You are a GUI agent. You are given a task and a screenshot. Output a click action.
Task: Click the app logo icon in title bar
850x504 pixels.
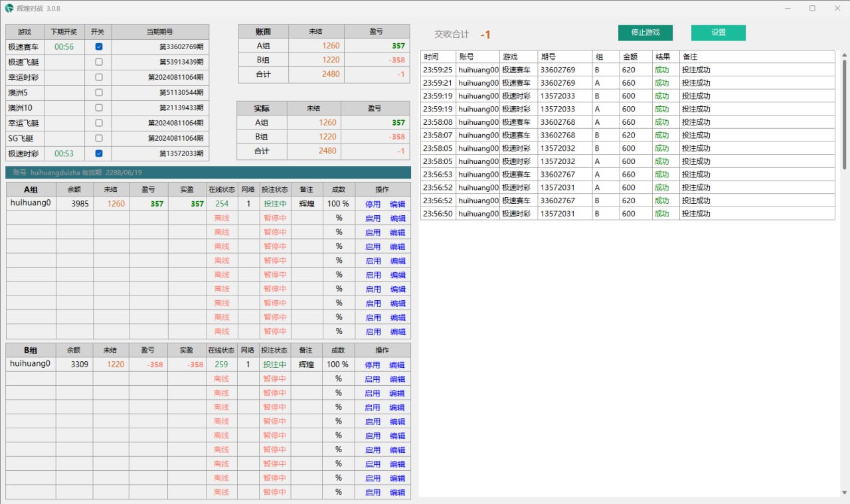click(x=9, y=9)
